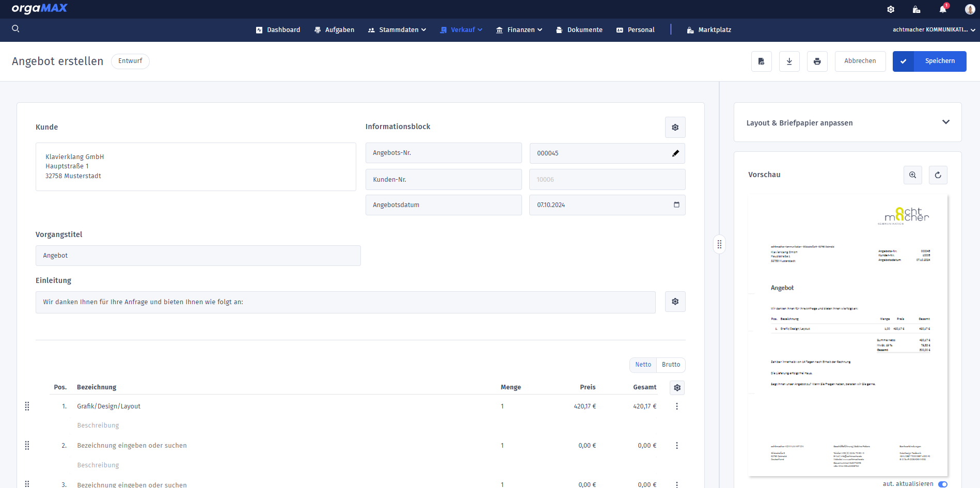The height and width of the screenshot is (488, 980).
Task: Open the Dokumente menu item
Action: pos(579,30)
